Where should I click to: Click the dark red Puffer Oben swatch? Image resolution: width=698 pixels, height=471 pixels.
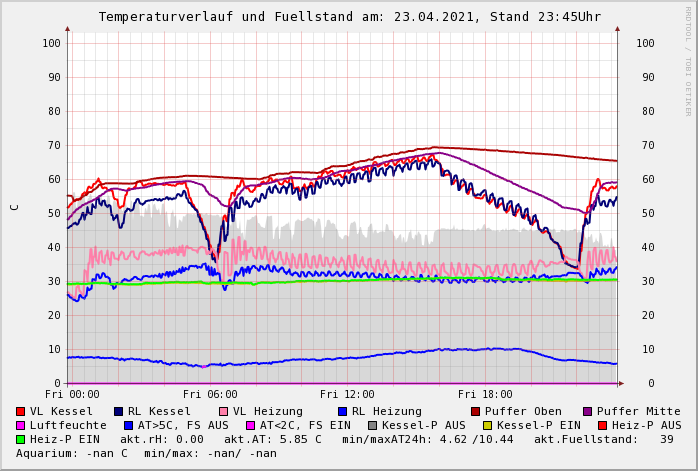[476, 412]
